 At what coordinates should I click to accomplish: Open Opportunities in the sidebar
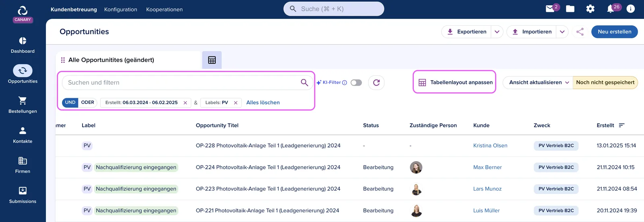pyautogui.click(x=23, y=75)
